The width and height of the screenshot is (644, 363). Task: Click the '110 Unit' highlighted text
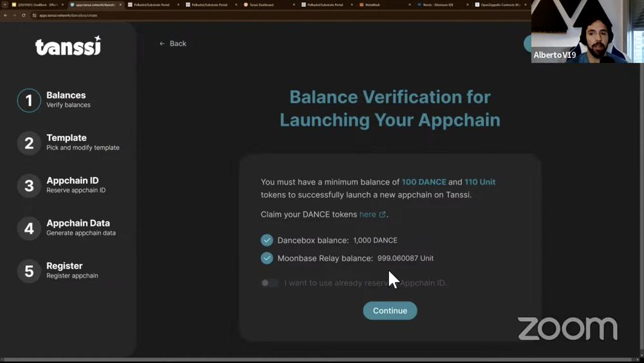coord(480,182)
